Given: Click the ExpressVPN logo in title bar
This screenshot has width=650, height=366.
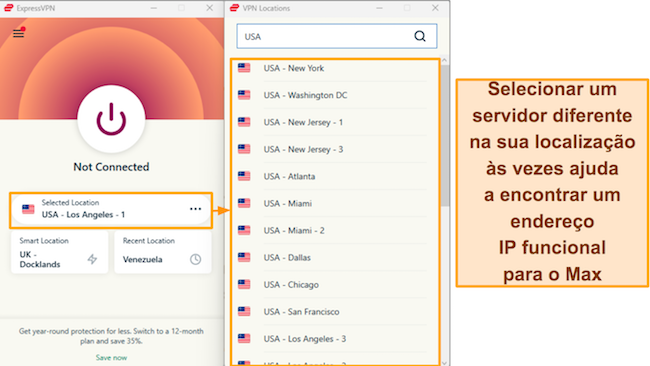Looking at the screenshot, I should click(x=8, y=8).
